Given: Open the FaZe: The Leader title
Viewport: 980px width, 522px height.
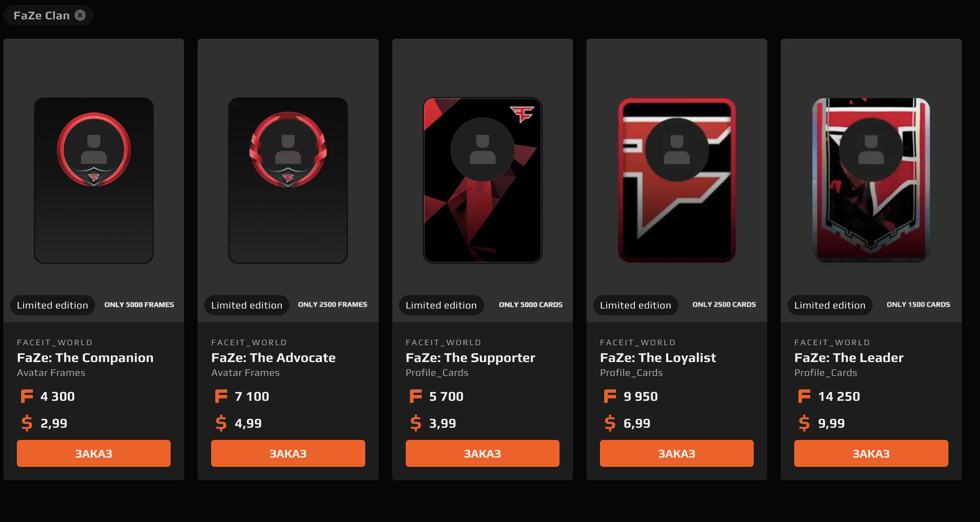Looking at the screenshot, I should point(849,357).
